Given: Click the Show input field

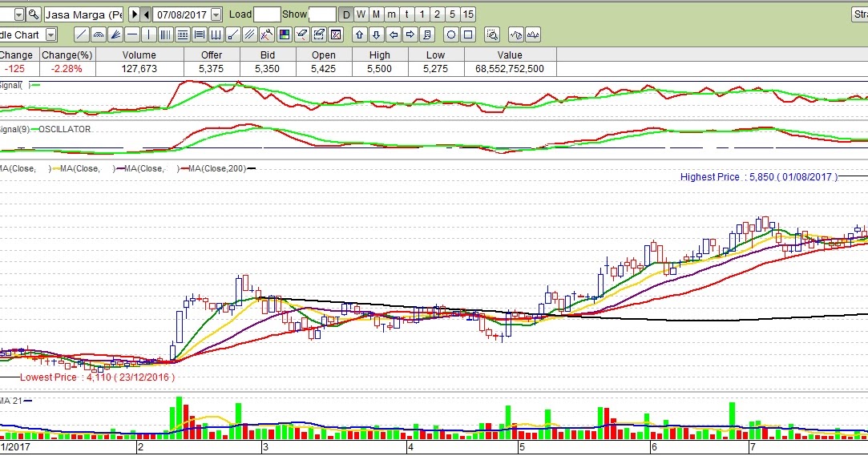Looking at the screenshot, I should [322, 14].
